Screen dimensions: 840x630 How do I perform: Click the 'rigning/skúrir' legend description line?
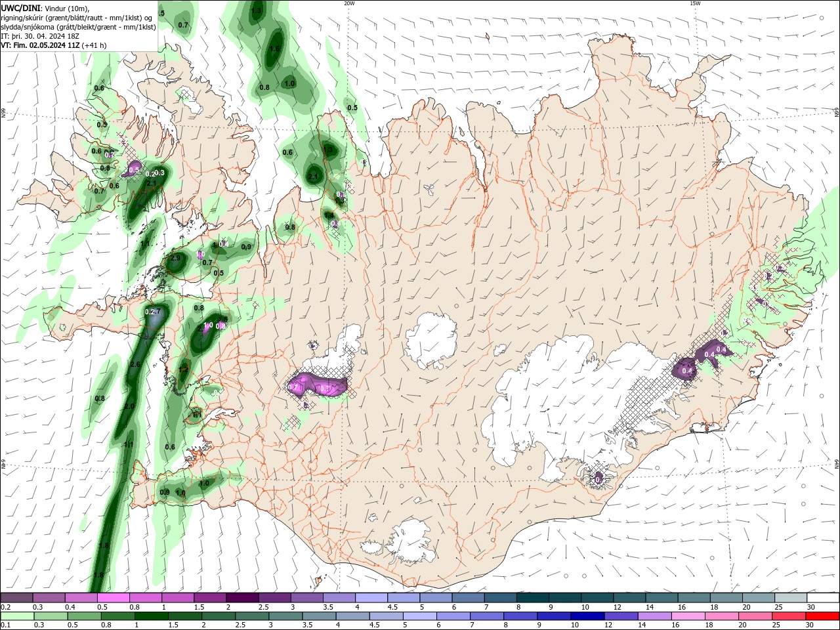77,18
